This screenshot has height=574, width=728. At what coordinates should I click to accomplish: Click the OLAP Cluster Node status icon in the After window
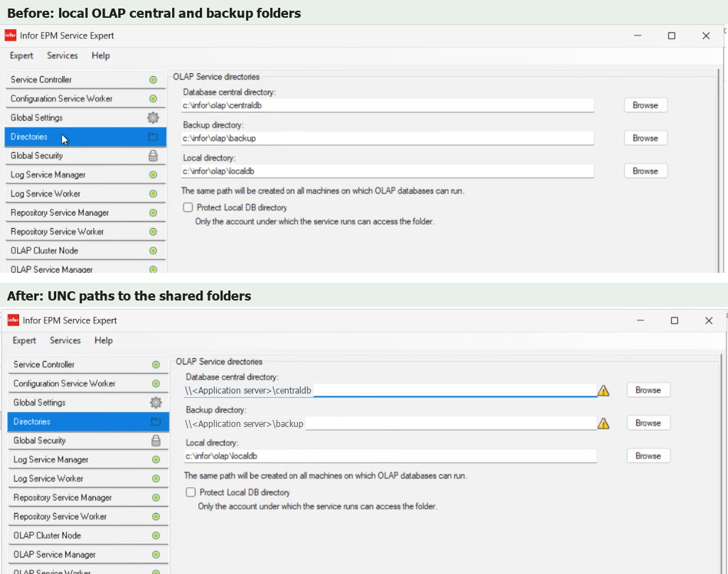point(156,536)
